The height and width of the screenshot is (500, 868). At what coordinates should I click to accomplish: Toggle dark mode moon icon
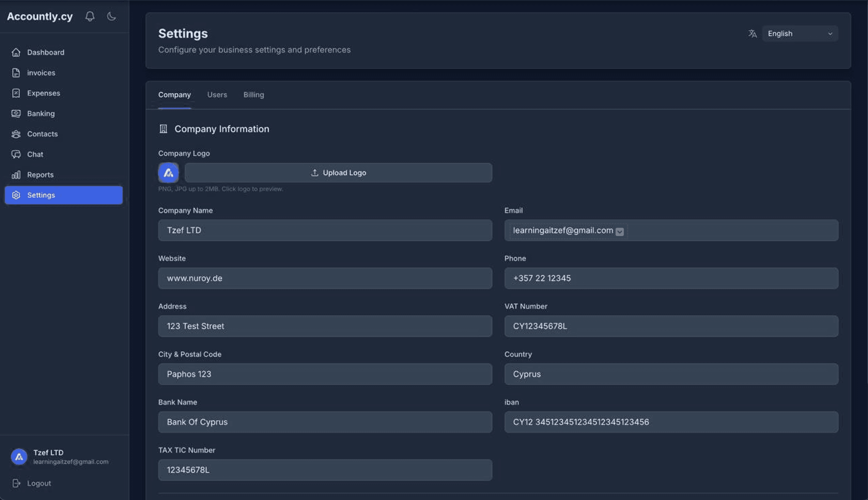click(x=111, y=16)
